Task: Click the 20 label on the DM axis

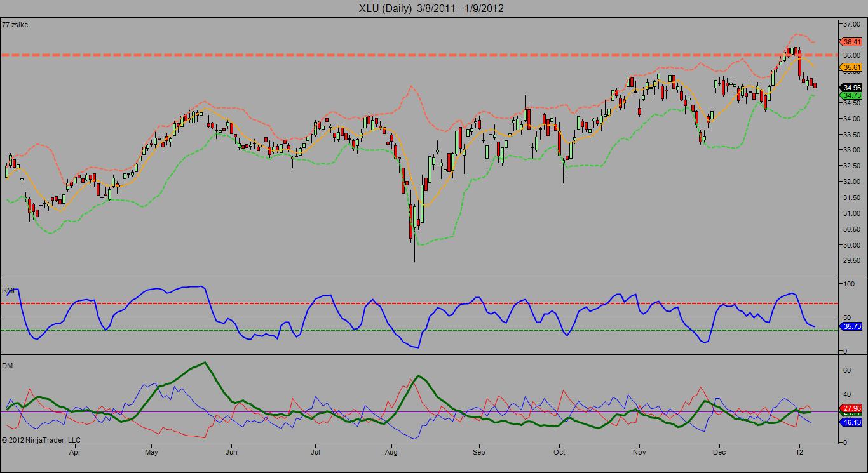Action: coord(846,418)
